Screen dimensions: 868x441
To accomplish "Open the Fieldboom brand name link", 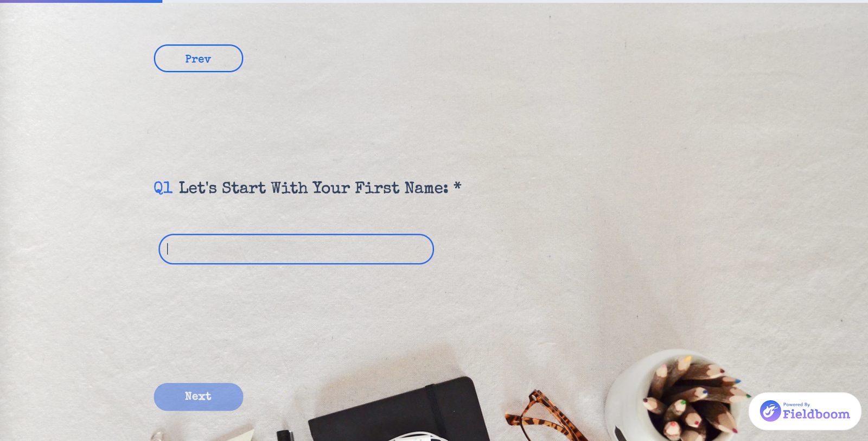I will [x=816, y=414].
